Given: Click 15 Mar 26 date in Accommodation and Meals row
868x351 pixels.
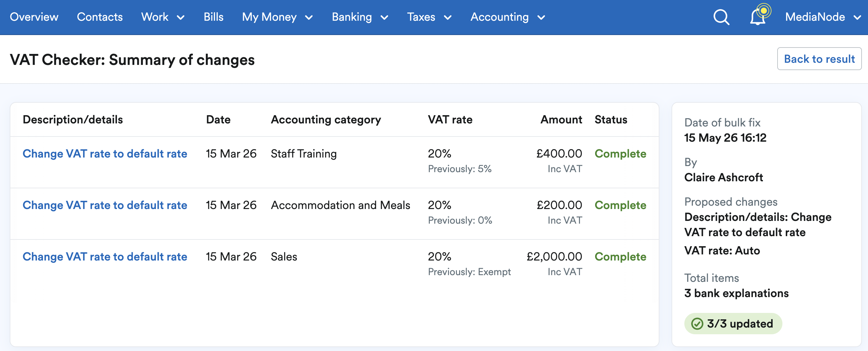Looking at the screenshot, I should 231,205.
